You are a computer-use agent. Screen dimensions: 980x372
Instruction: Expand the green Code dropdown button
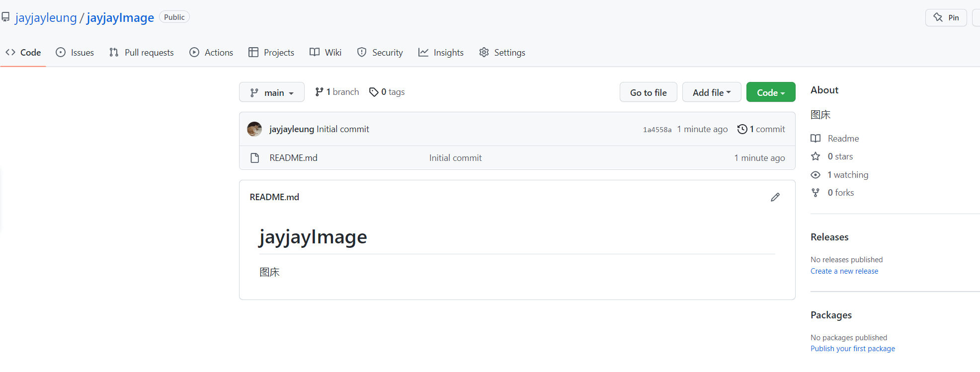point(770,92)
